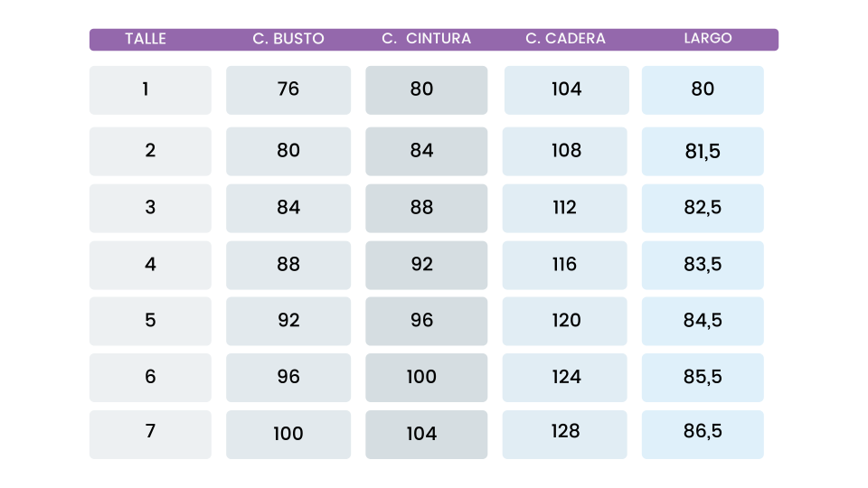This screenshot has width=868, height=488.
Task: Select the talle 1 cell
Action: (x=150, y=89)
